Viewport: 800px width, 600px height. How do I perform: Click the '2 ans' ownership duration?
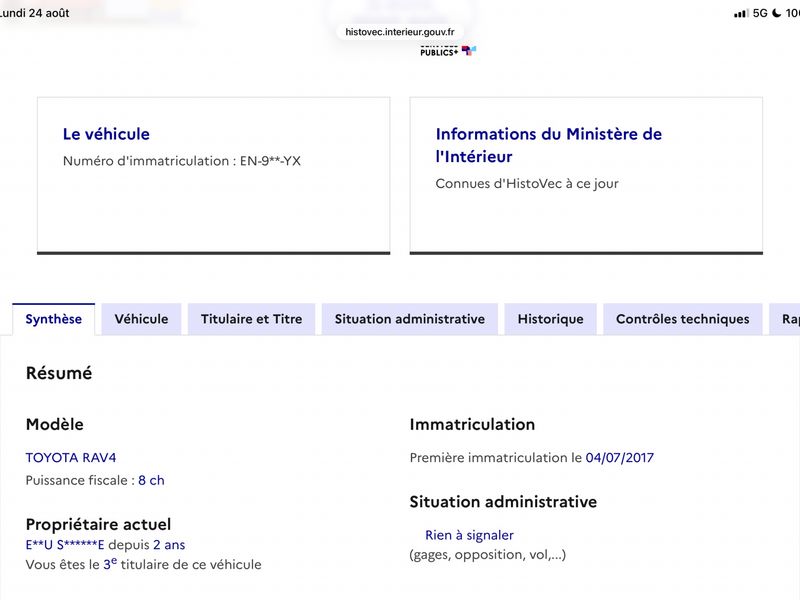pyautogui.click(x=169, y=545)
